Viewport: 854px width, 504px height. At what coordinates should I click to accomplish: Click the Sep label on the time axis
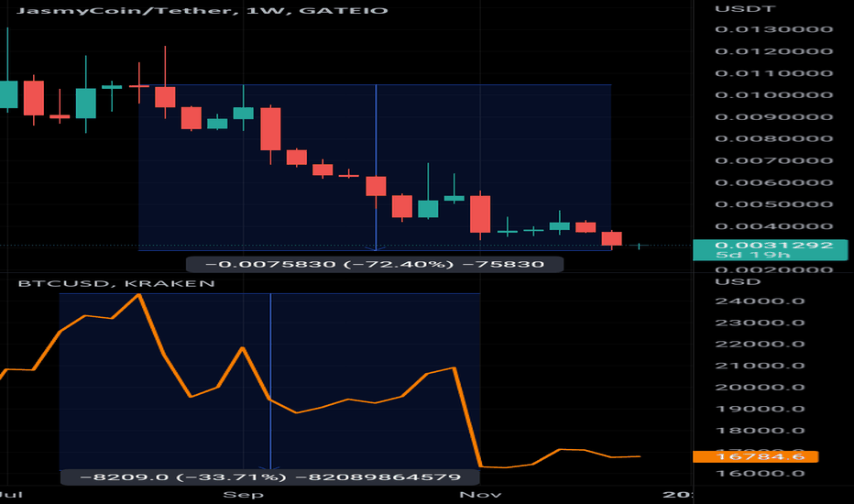(x=244, y=494)
